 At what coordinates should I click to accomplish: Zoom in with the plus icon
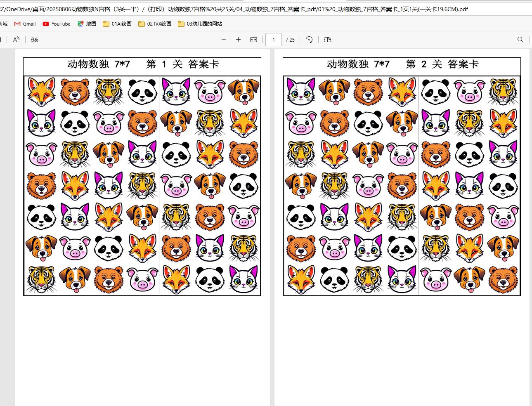[238, 40]
